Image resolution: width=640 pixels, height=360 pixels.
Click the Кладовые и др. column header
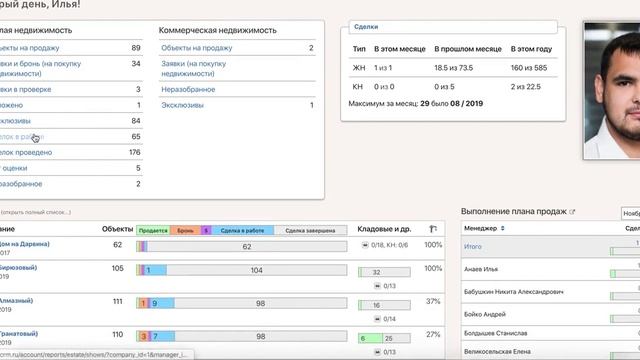tap(384, 229)
